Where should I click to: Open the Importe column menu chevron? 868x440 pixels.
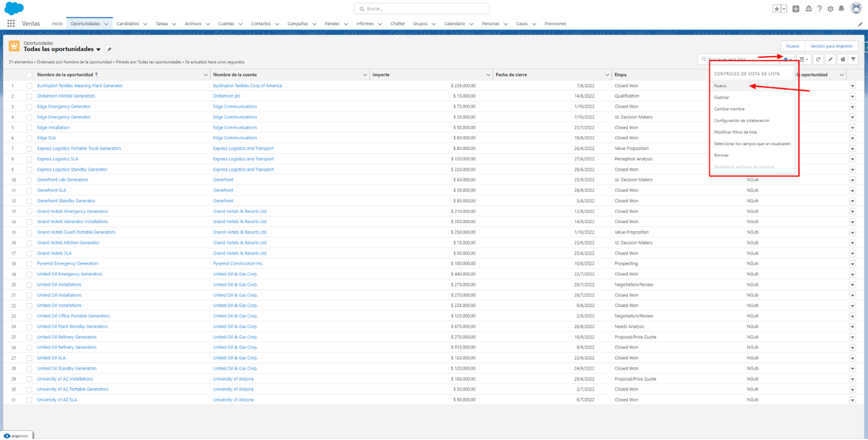coord(488,75)
